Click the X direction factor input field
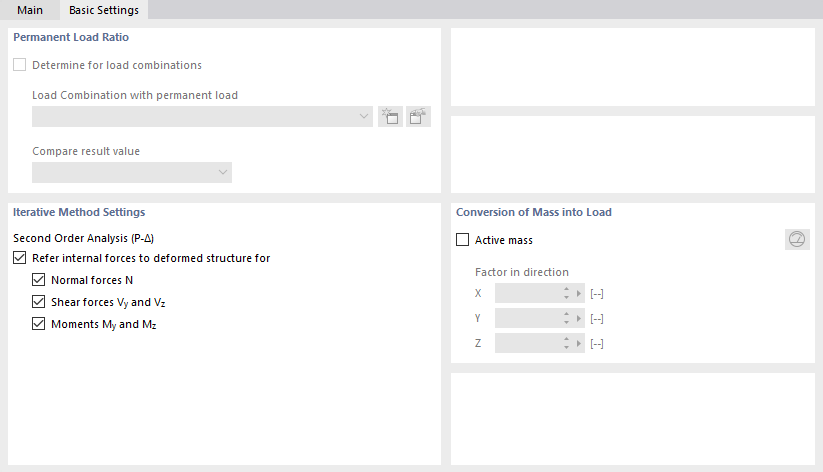The width and height of the screenshot is (823, 472). [527, 293]
